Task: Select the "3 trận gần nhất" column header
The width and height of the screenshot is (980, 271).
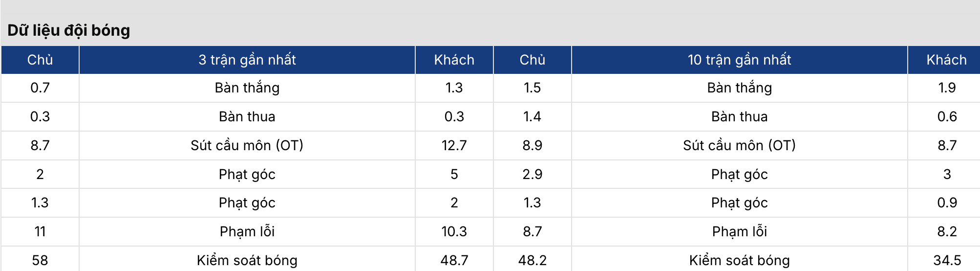Action: (247, 60)
